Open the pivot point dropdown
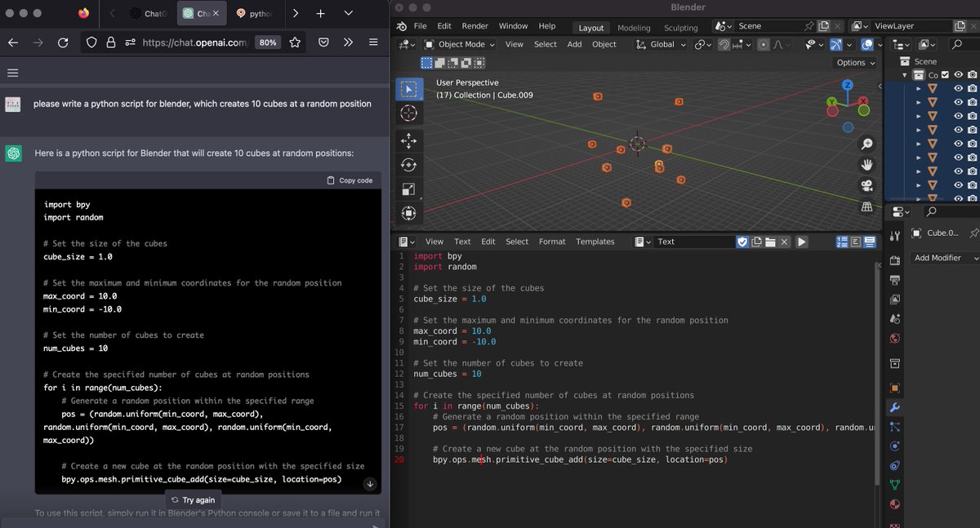 click(x=702, y=44)
